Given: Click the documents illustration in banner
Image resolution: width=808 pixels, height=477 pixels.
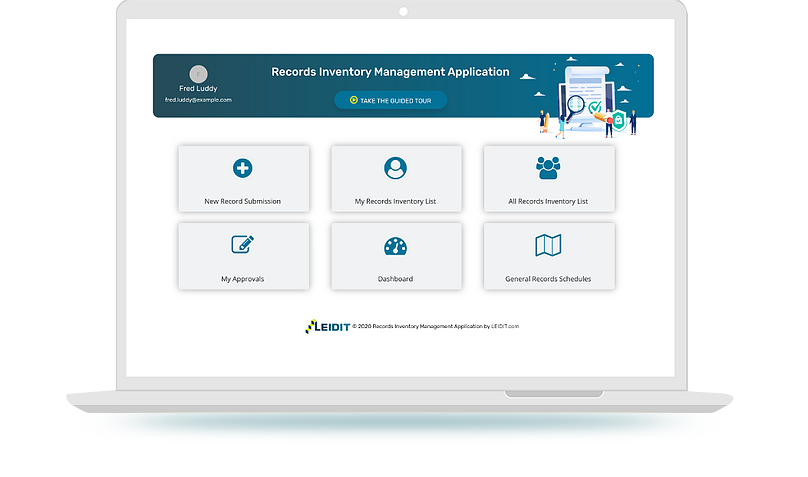Looking at the screenshot, I should [587, 98].
